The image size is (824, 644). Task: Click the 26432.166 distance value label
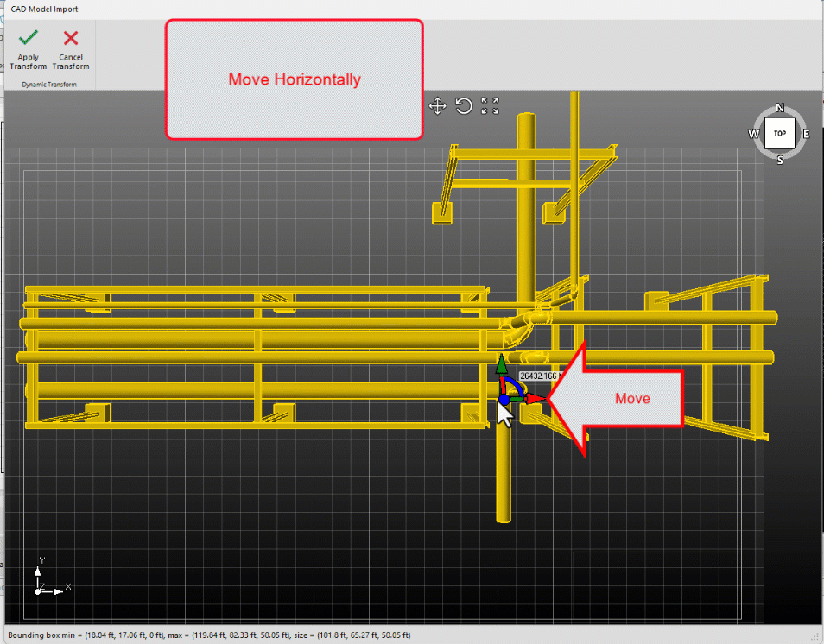click(x=540, y=376)
